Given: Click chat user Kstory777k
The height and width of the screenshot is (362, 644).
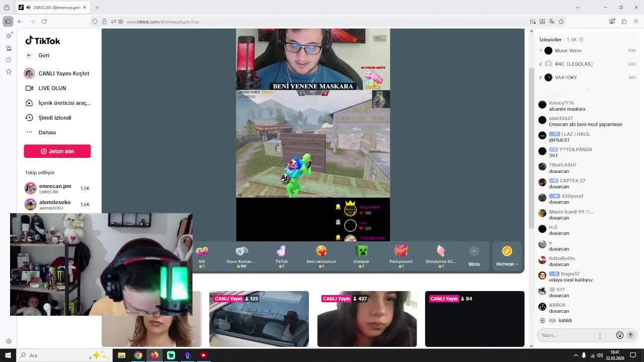Looking at the screenshot, I should coord(561,103).
